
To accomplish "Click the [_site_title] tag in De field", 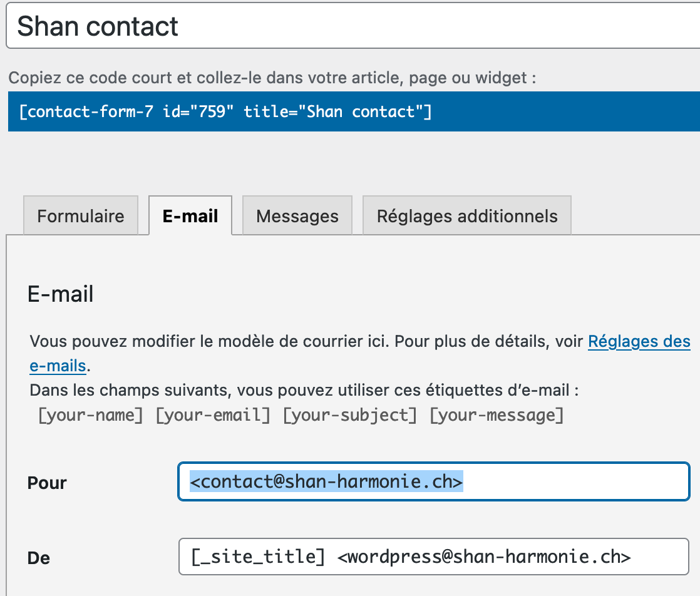I will 258,557.
